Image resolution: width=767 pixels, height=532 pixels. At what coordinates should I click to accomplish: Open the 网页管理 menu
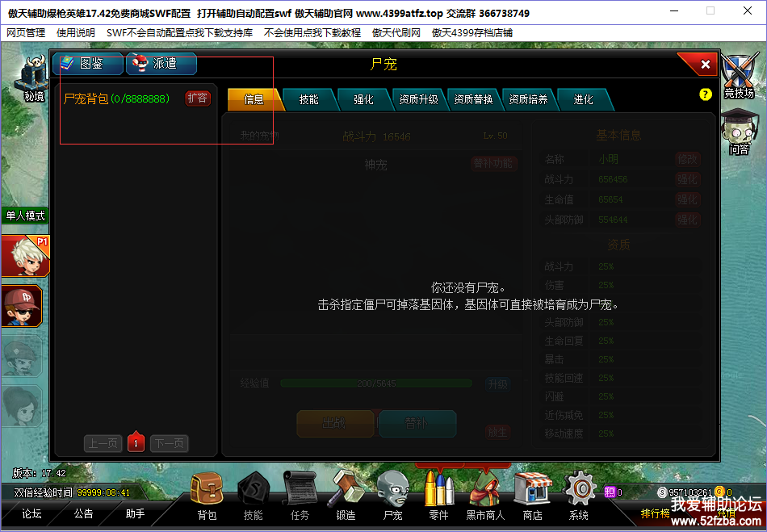point(26,33)
